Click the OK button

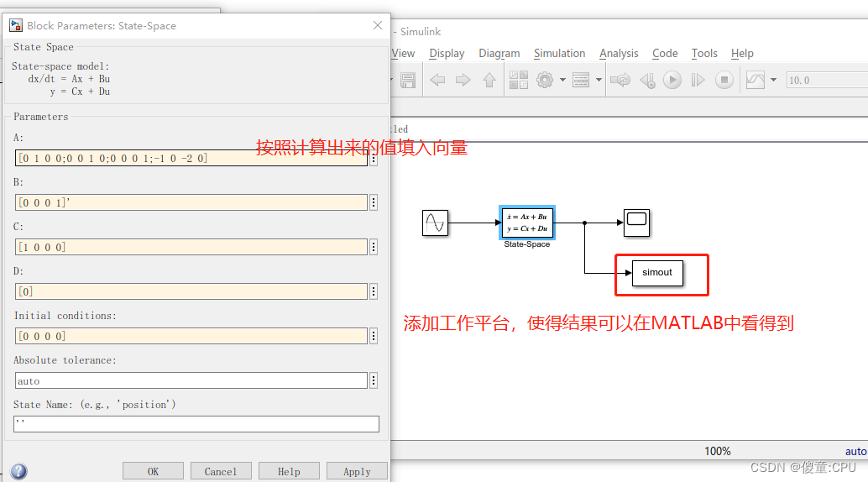[153, 471]
